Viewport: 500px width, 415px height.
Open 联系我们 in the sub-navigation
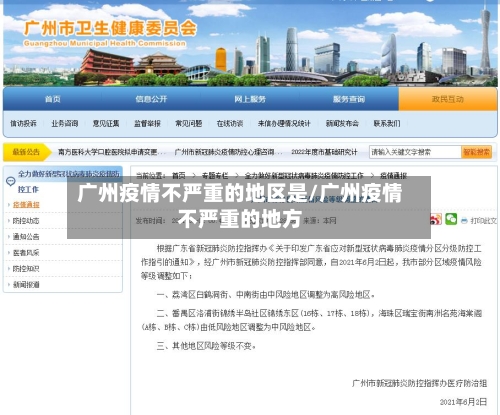pos(387,123)
